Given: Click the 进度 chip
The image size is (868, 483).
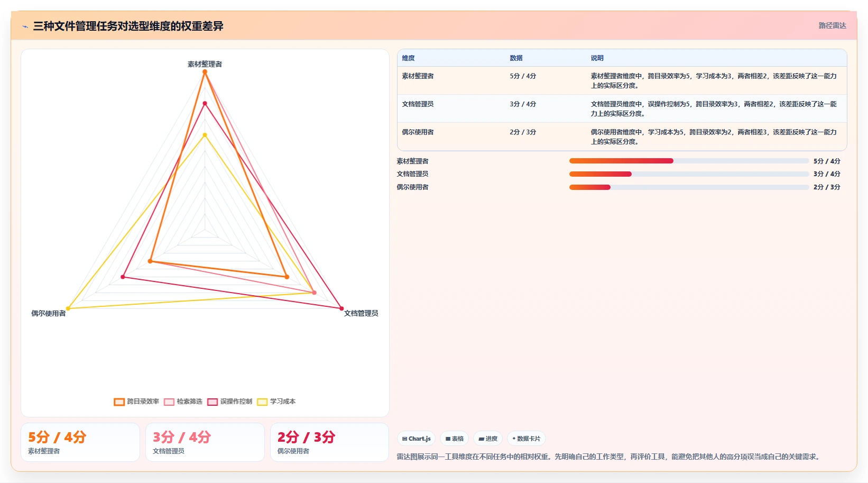Looking at the screenshot, I should pyautogui.click(x=488, y=439).
